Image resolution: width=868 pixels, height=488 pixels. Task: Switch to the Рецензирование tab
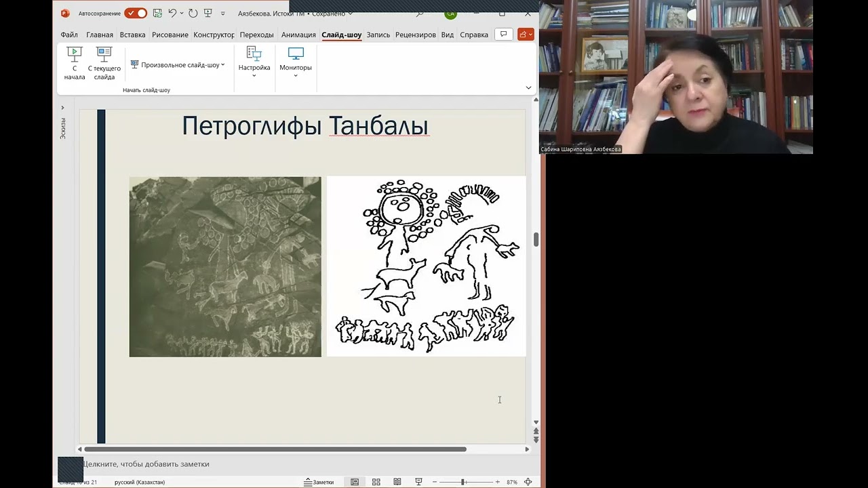tap(416, 35)
